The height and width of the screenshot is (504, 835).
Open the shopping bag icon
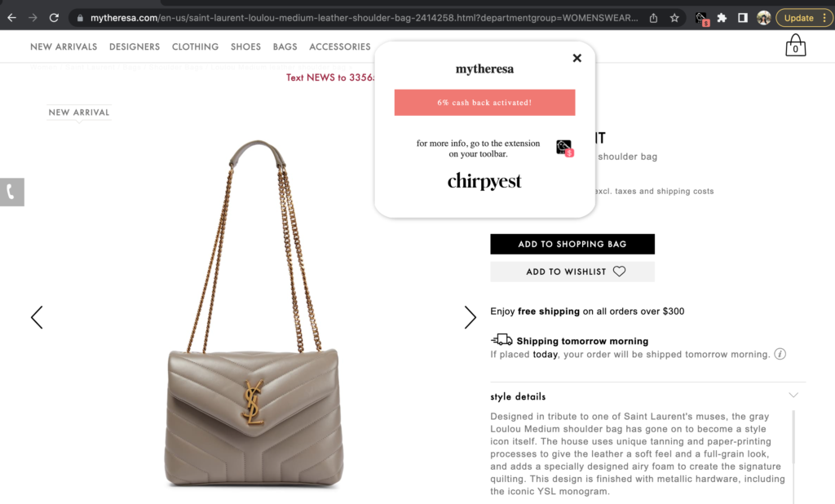[x=795, y=46]
